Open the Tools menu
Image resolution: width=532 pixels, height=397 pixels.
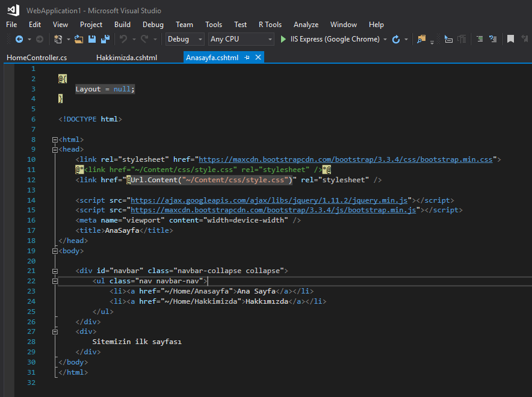tap(214, 25)
